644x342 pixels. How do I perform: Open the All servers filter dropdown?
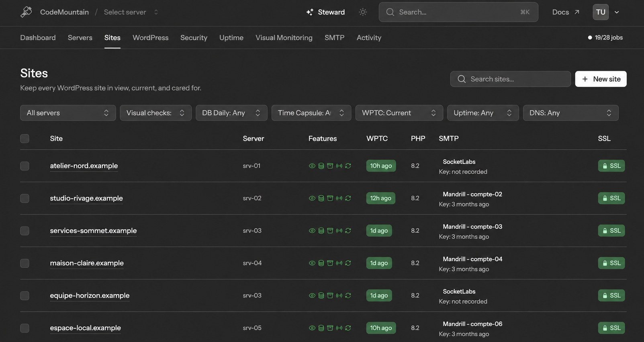68,113
